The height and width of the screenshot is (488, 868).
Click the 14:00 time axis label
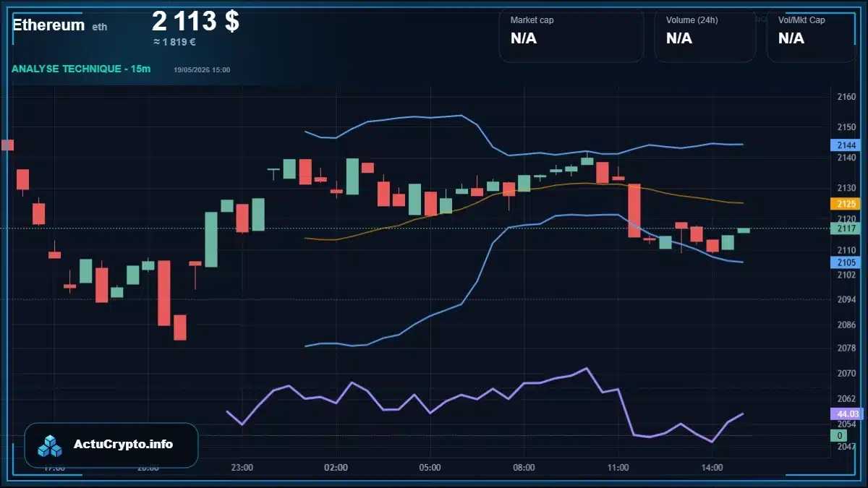pyautogui.click(x=712, y=468)
